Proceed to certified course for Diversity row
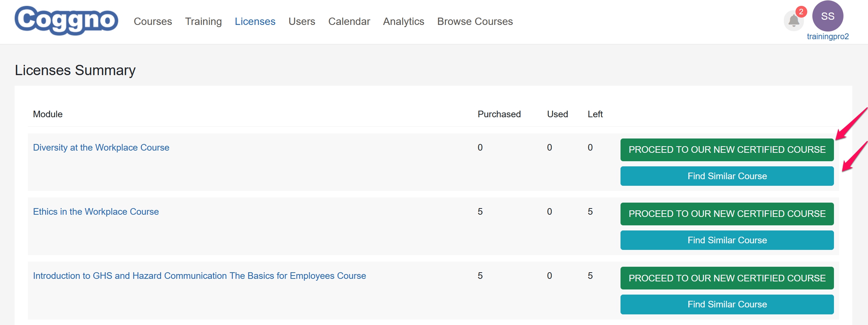The width and height of the screenshot is (868, 325). pos(727,150)
